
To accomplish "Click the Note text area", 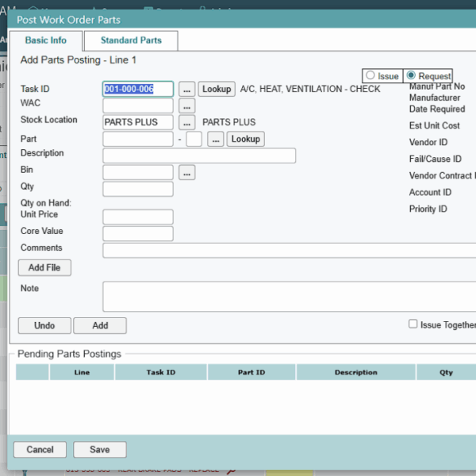I will coord(290,296).
